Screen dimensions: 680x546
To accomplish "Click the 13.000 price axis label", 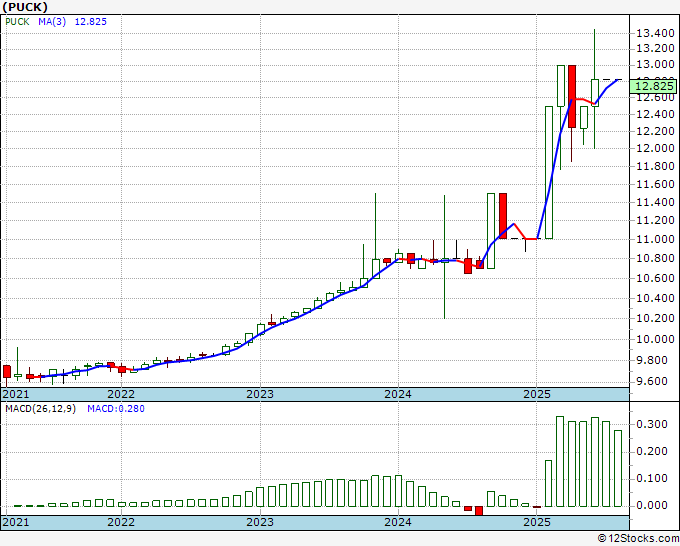I will pos(655,65).
